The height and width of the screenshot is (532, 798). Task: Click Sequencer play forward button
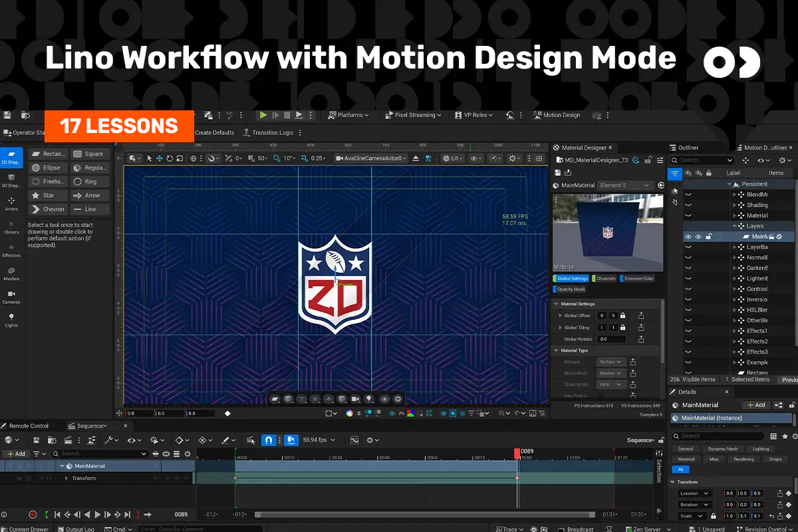coord(98,514)
